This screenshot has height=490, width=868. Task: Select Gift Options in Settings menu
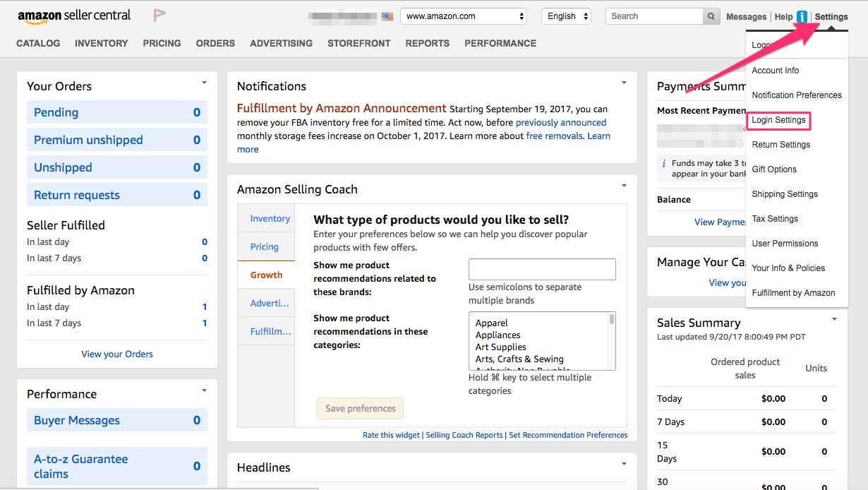coord(774,169)
